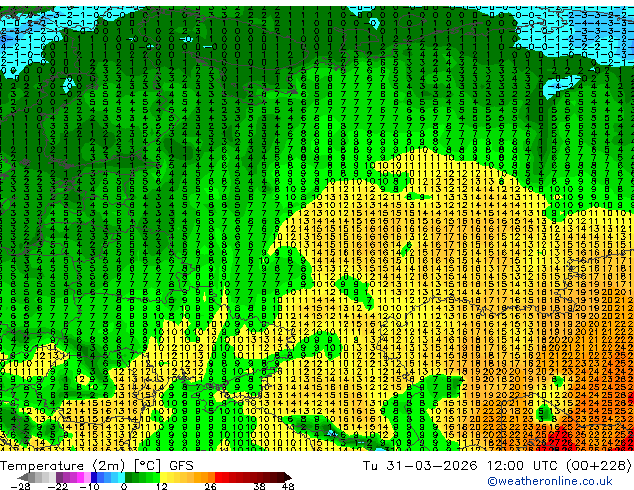This screenshot has width=634, height=490.
Task: Click the '12' legend label
Action: tap(162, 486)
